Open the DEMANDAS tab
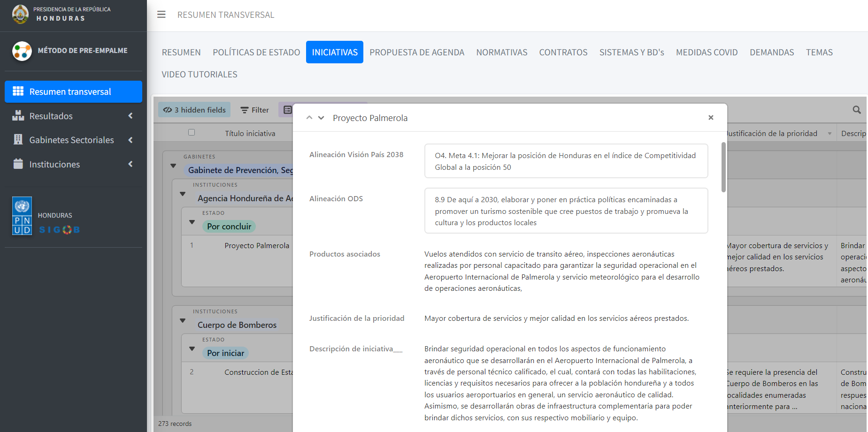 coord(772,52)
